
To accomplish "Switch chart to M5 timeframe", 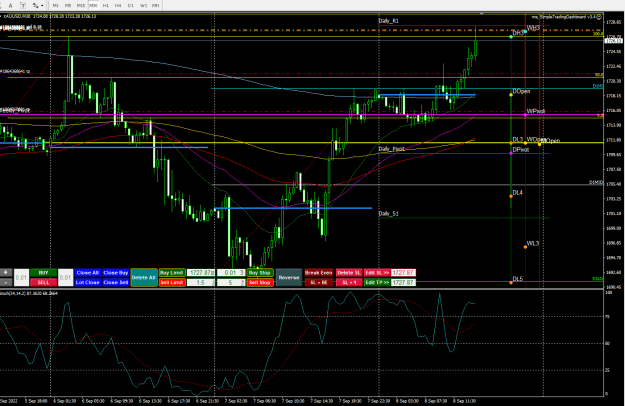I will [68, 6].
